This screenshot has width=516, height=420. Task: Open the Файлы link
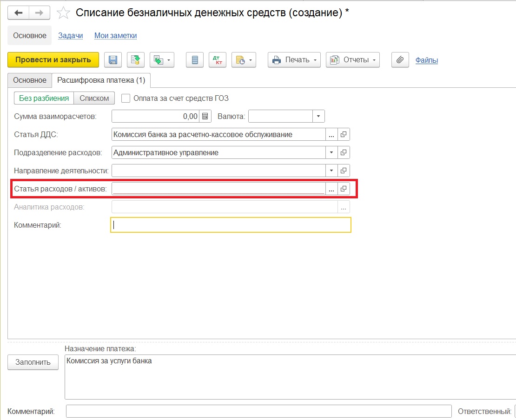tap(426, 60)
